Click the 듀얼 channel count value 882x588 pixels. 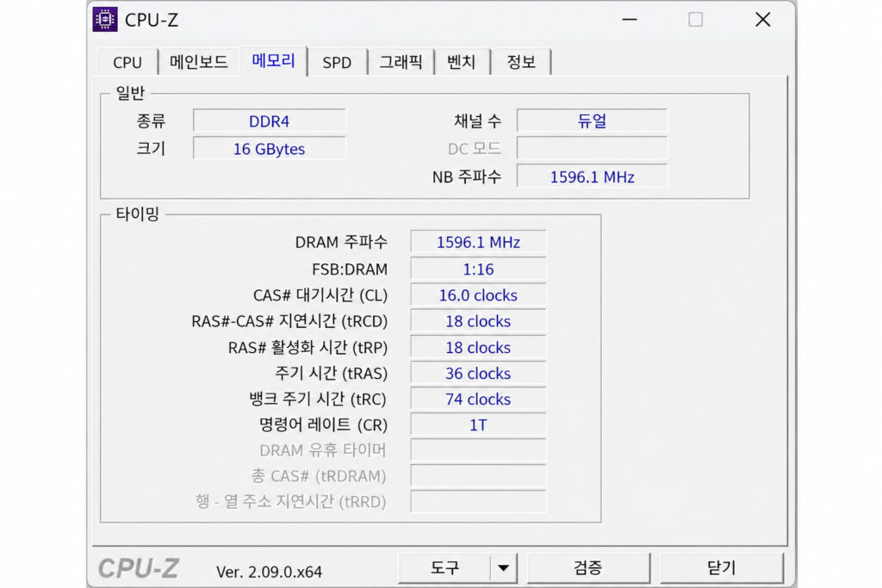click(593, 121)
